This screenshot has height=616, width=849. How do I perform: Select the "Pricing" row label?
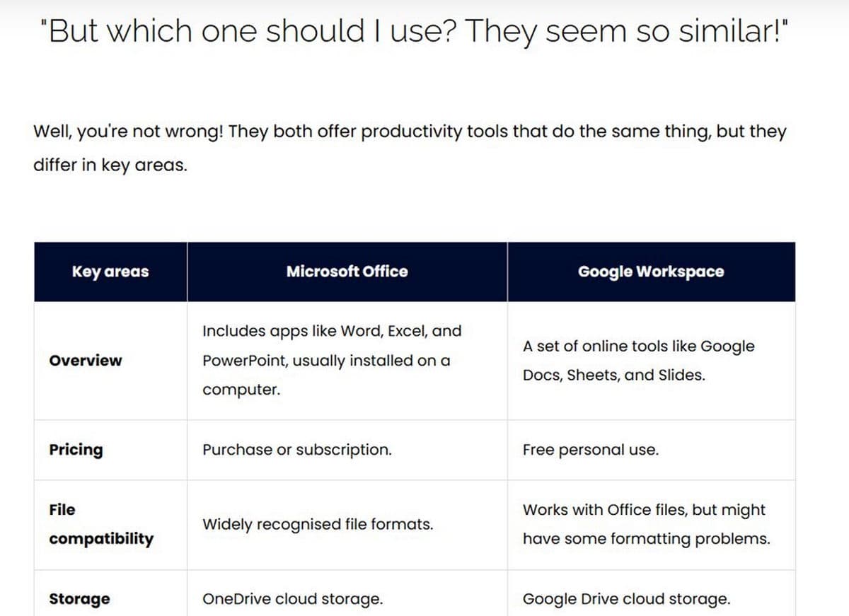(x=76, y=450)
